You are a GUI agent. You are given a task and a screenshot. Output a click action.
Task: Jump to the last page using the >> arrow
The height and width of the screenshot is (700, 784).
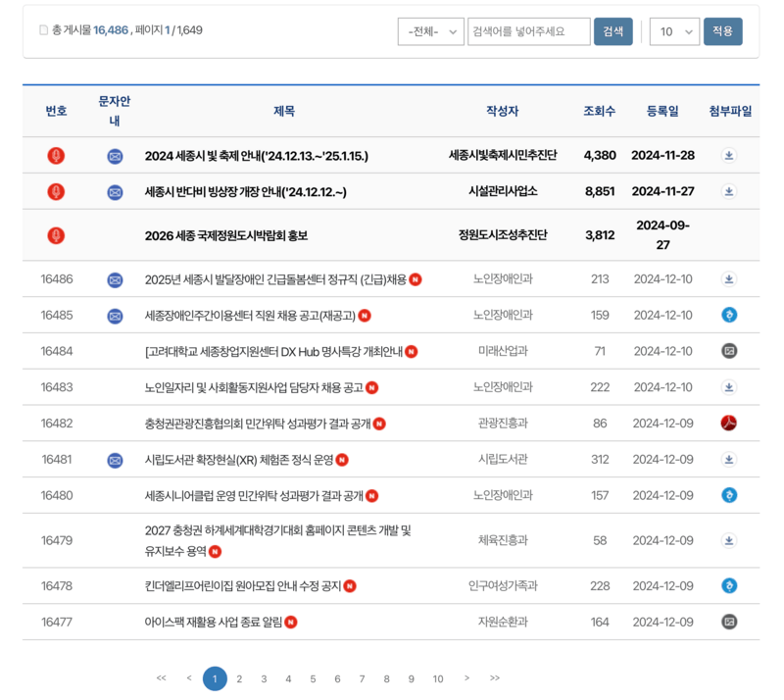(495, 677)
